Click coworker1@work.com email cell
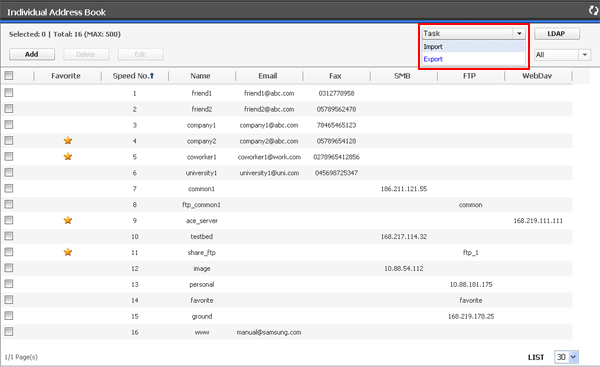The height and width of the screenshot is (367, 600). tap(269, 157)
